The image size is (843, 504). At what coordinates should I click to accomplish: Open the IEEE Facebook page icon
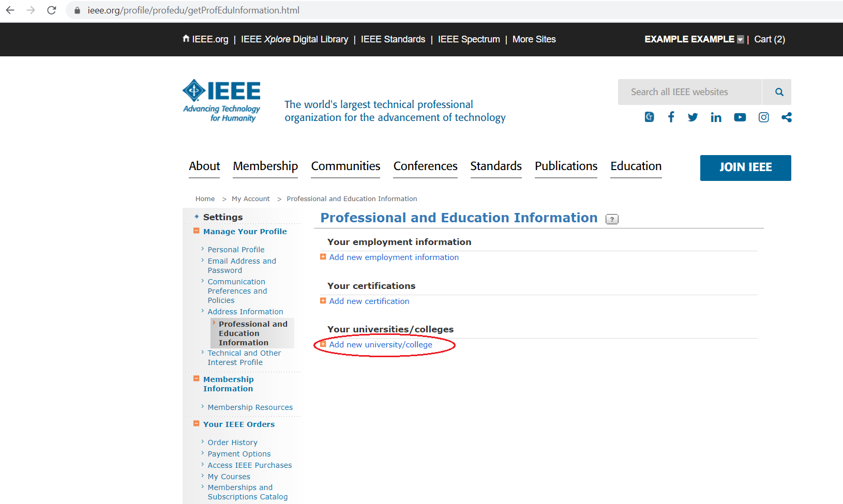pos(671,117)
